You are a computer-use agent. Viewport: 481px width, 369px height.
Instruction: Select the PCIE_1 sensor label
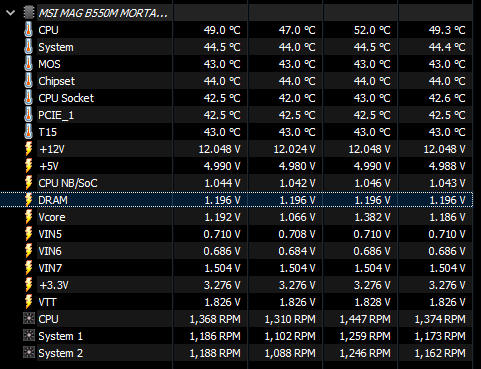point(56,115)
